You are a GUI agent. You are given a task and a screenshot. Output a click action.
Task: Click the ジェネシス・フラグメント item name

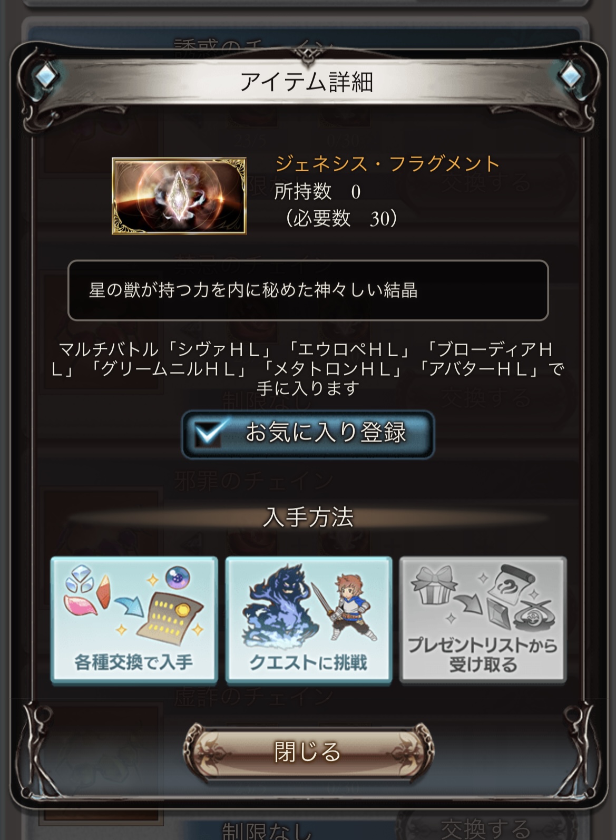[x=387, y=164]
